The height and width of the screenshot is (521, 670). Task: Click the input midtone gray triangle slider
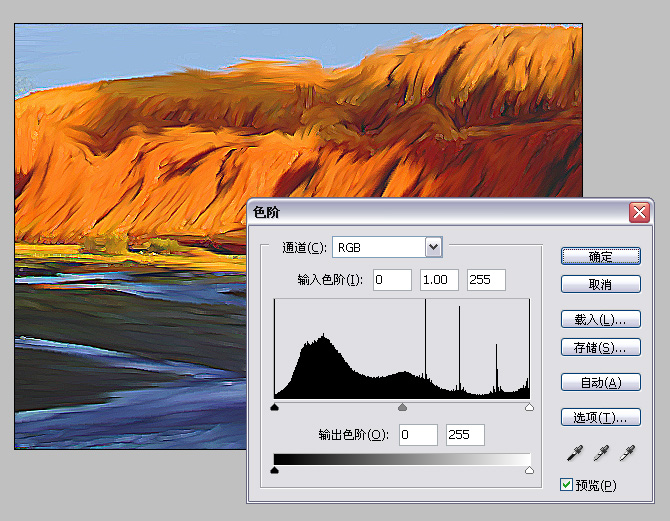click(x=402, y=407)
